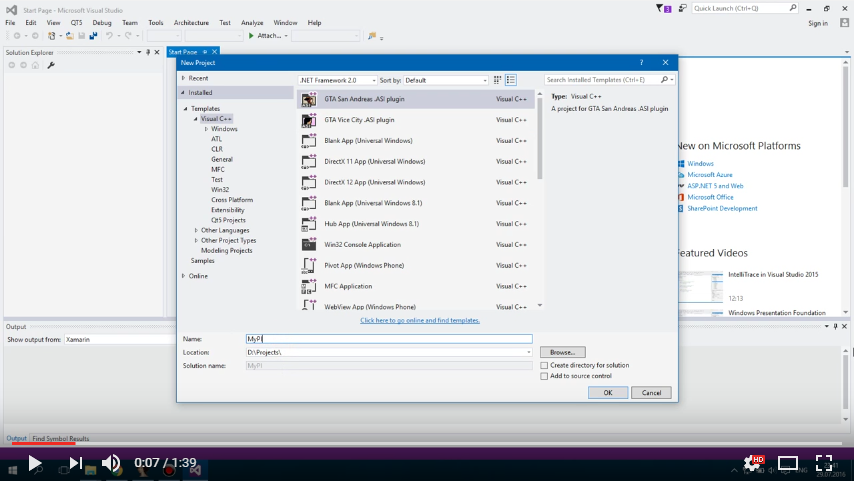The image size is (854, 481).
Task: Choose Hub App (Universal Windows 8.1) icon
Action: click(309, 224)
